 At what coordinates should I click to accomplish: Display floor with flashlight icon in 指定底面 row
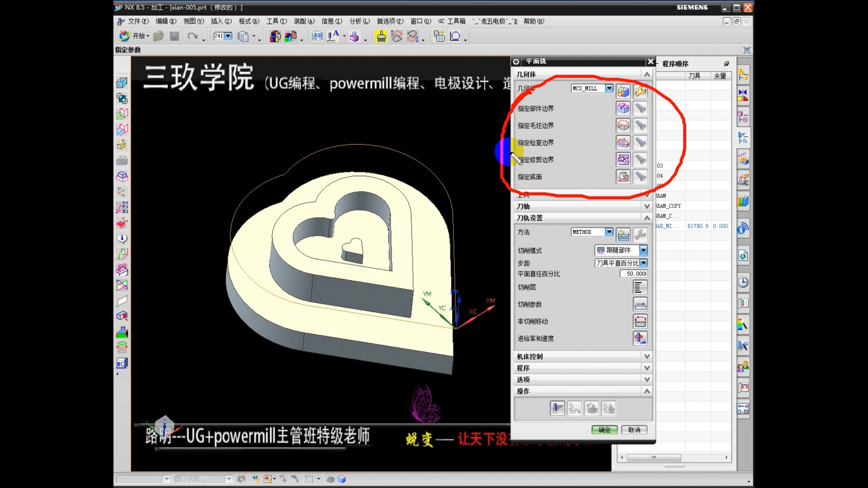640,177
